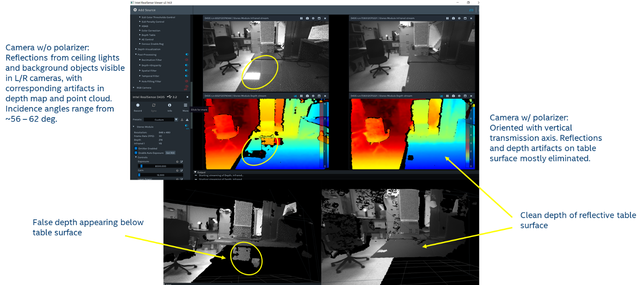644x285 pixels.
Task: Click the Add Source button
Action: [144, 10]
